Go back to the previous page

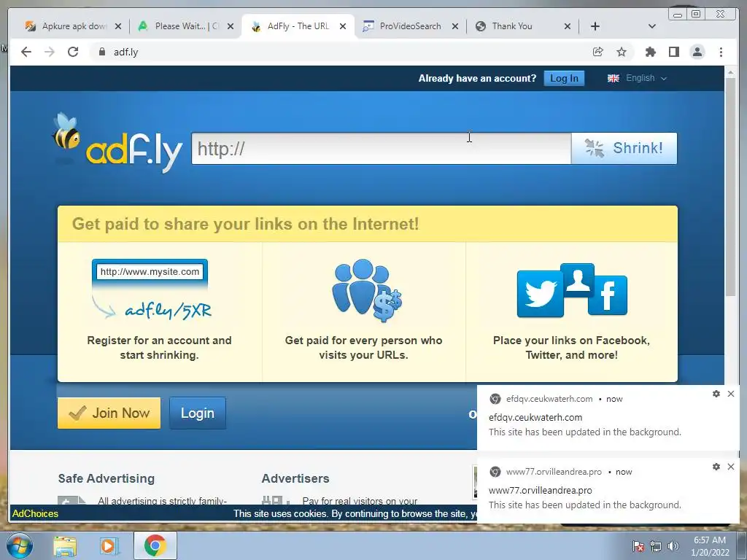(26, 52)
